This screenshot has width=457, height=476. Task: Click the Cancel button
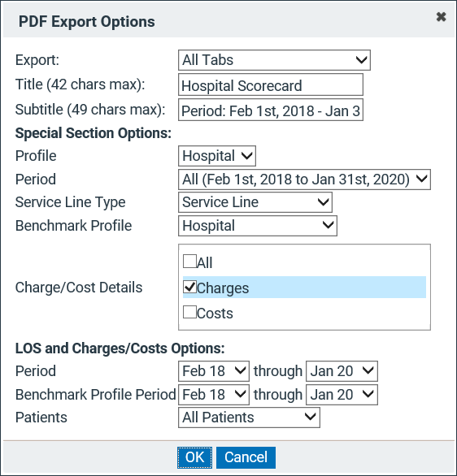point(246,457)
